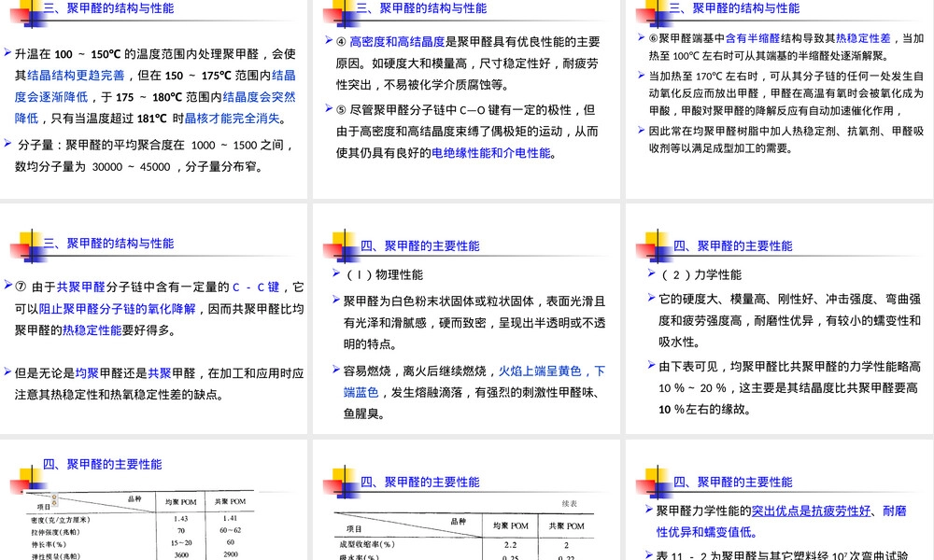Click the value 10 % ~ 20 %

click(692, 388)
